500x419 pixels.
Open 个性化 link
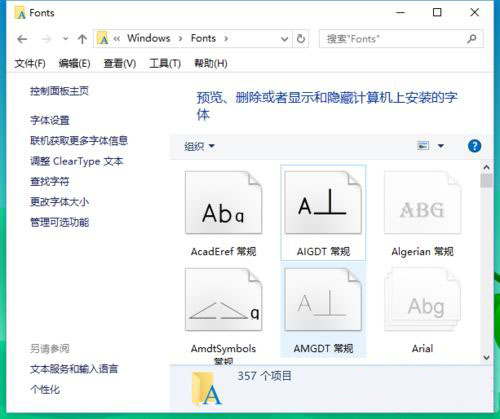pos(45,389)
